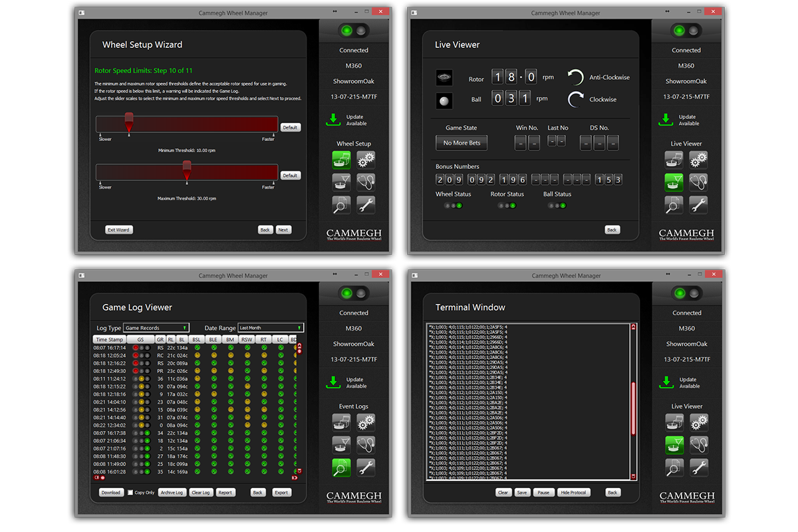Viewport: 798px width, 532px height.
Task: Open gears settings icon in Live Viewer window
Action: [x=698, y=160]
